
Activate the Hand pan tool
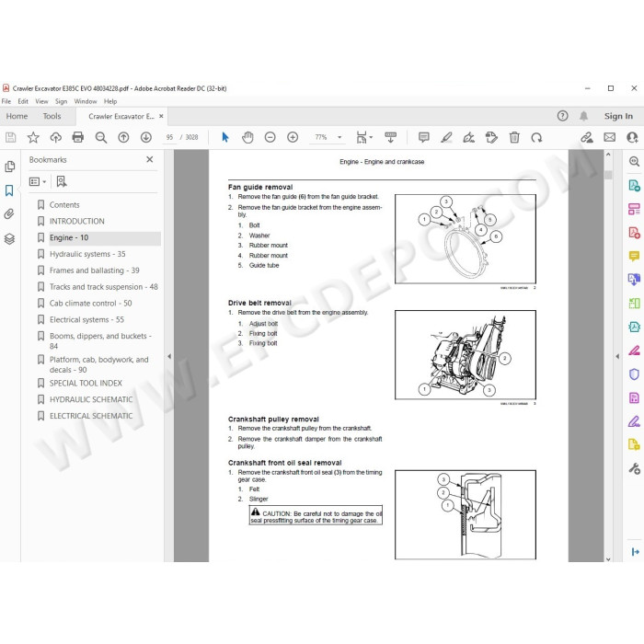pos(247,137)
